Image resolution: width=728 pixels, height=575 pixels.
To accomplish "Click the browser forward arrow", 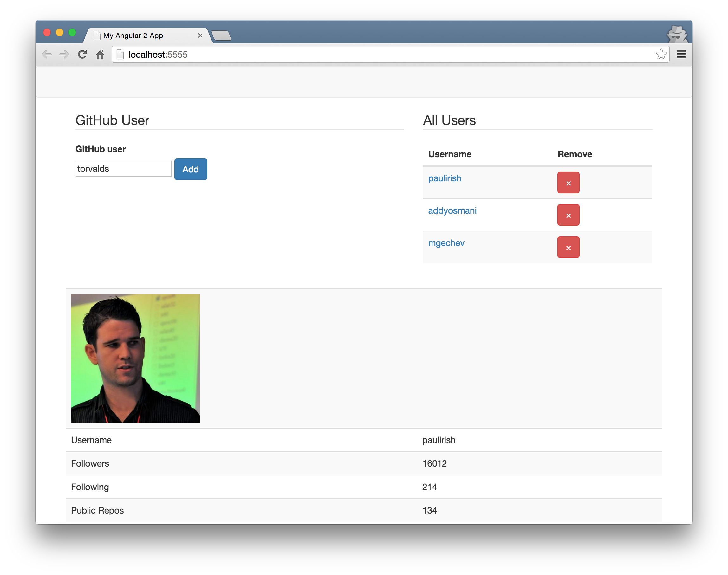I will (x=64, y=54).
